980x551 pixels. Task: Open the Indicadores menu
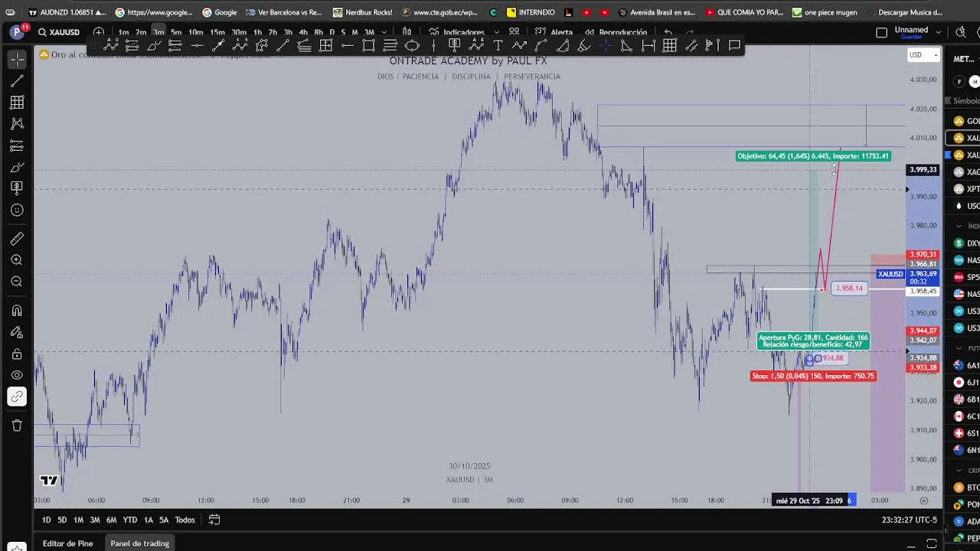(x=456, y=32)
